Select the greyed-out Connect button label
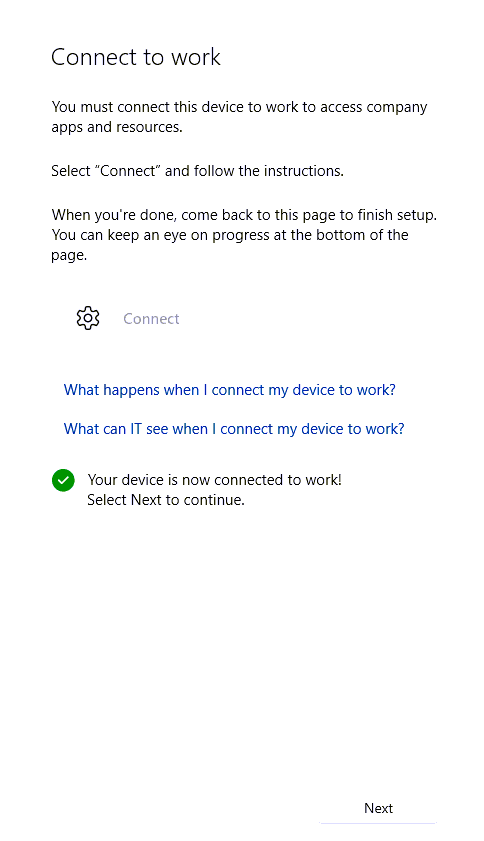This screenshot has height=841, width=484. point(151,319)
